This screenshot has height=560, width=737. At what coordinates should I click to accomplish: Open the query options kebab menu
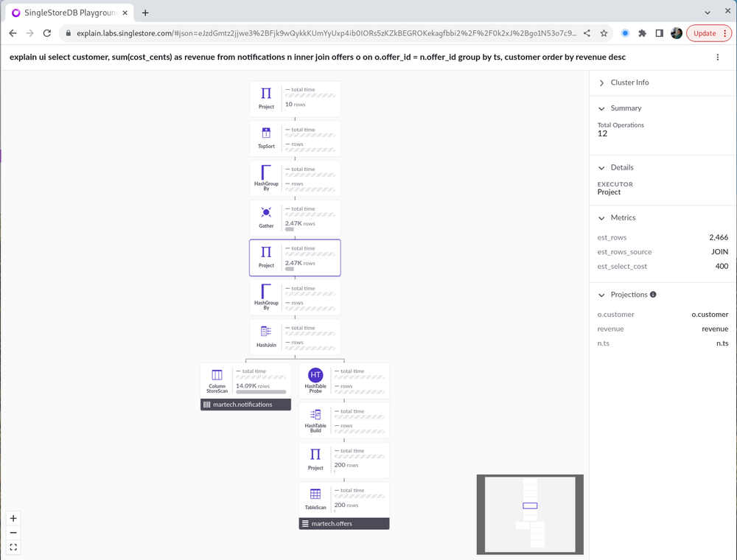(x=718, y=57)
